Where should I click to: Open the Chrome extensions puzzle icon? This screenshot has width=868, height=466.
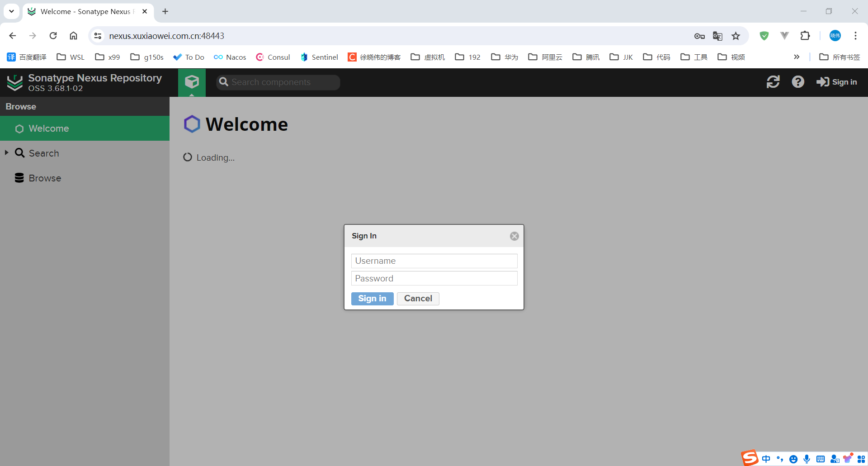[805, 36]
